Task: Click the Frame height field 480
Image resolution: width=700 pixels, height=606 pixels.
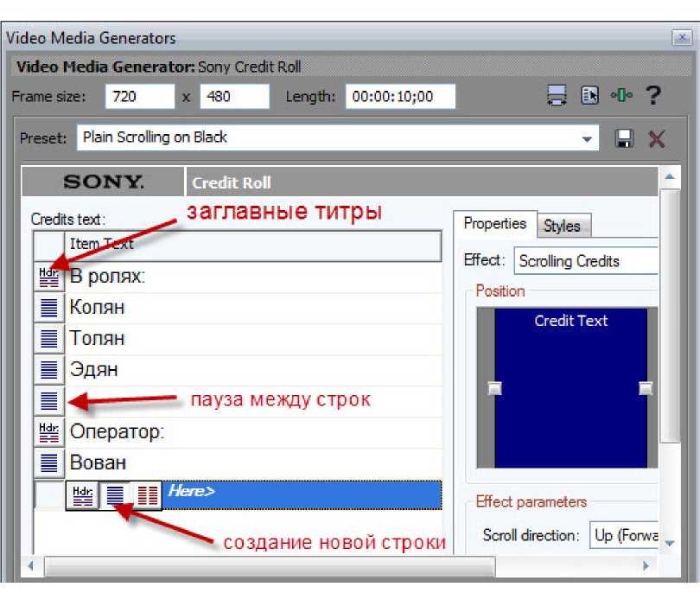Action: click(234, 97)
